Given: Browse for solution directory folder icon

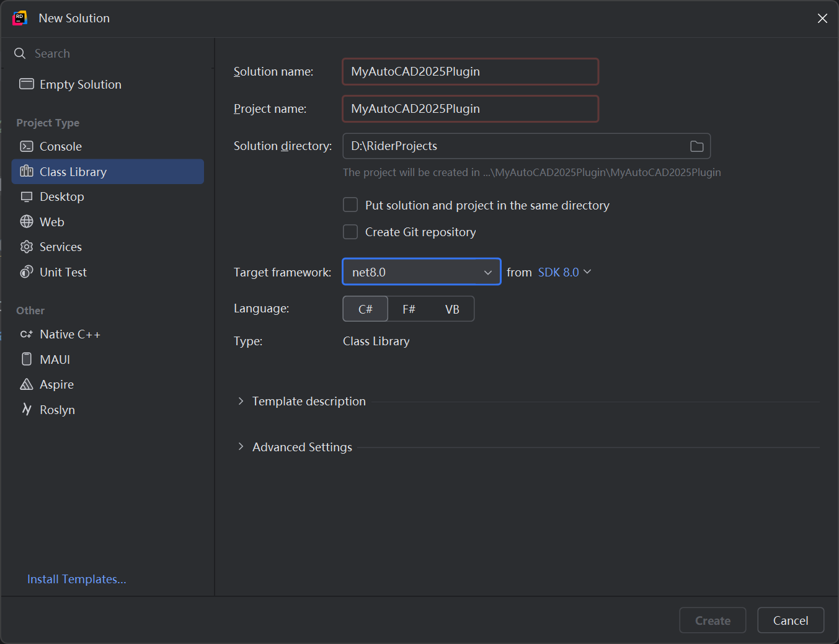Looking at the screenshot, I should tap(697, 146).
